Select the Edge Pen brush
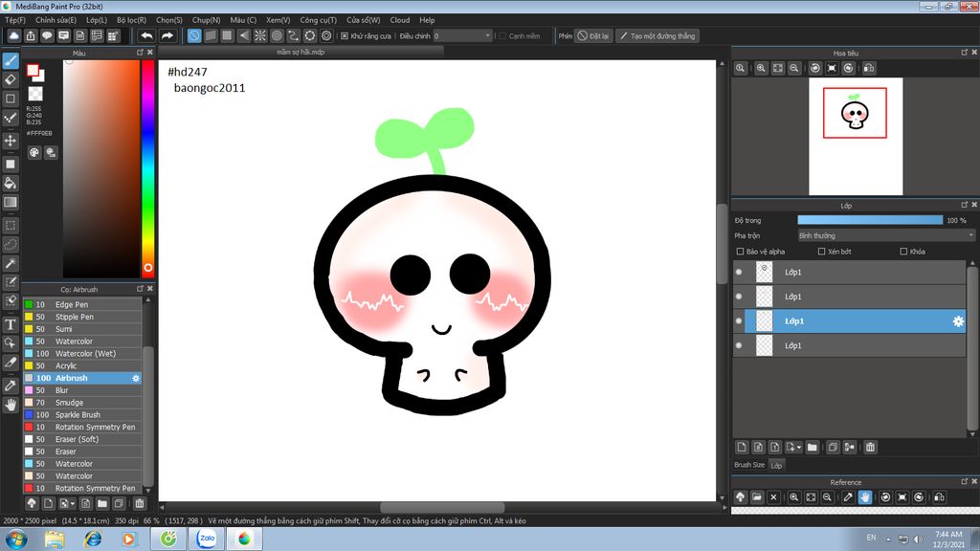This screenshot has height=551, width=980. tap(82, 304)
